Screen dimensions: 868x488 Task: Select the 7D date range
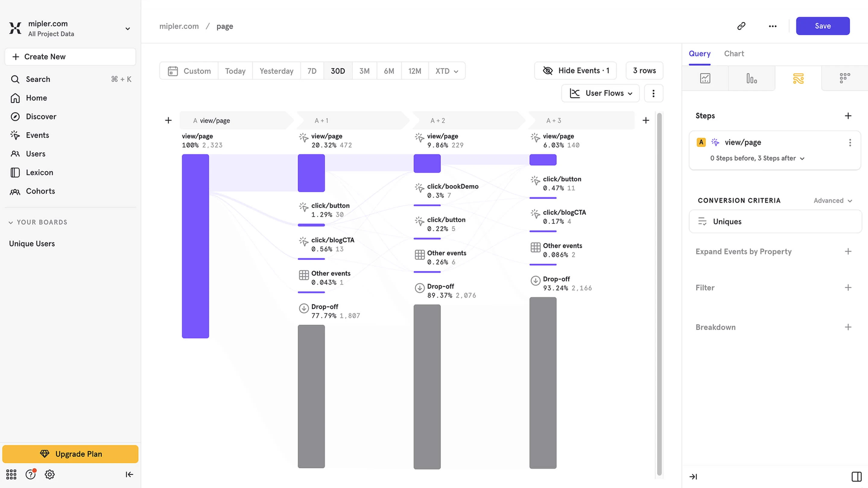(x=312, y=71)
